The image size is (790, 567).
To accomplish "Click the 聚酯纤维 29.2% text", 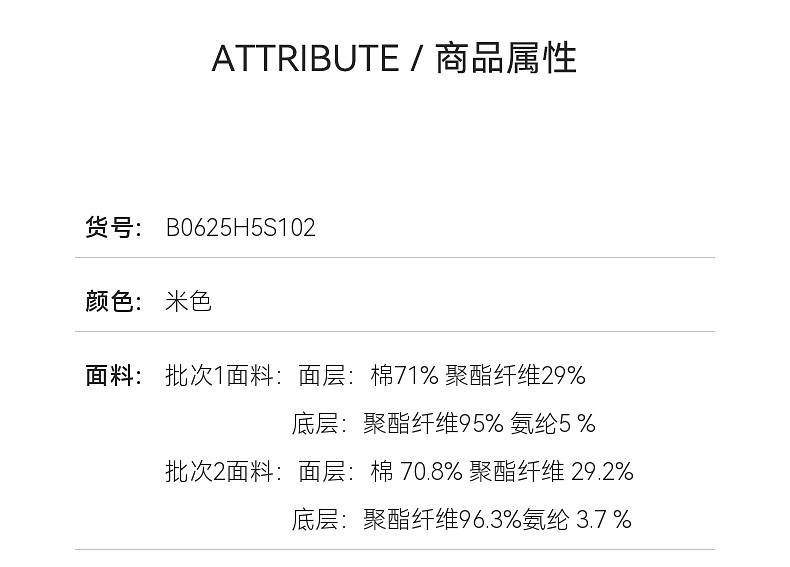I will tap(551, 471).
